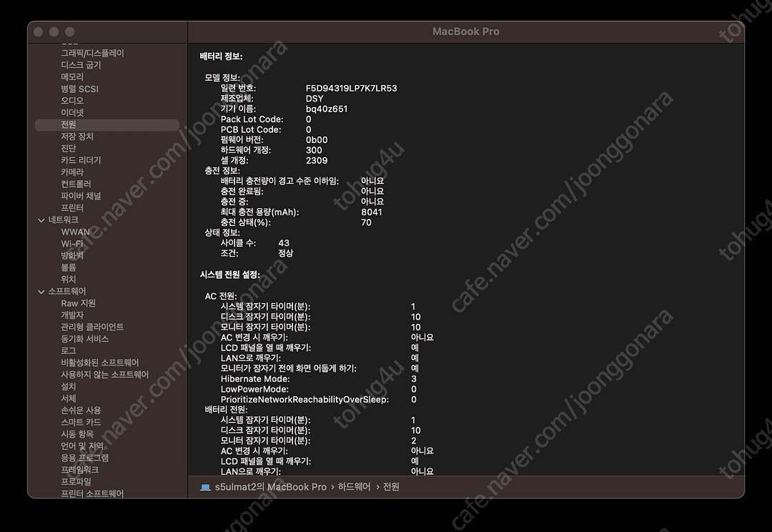772x532 pixels.
Task: Select 프린터 소프트웨어 at the sidebar bottom
Action: pyautogui.click(x=92, y=493)
